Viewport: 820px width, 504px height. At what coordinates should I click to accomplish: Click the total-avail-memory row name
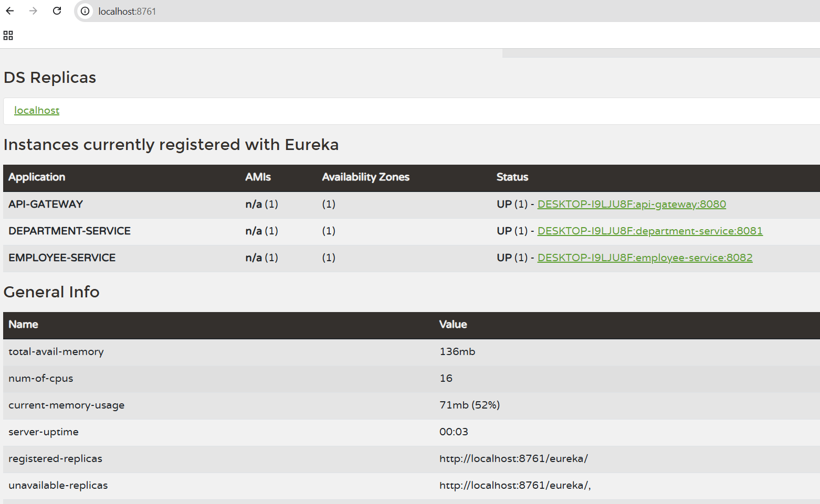[56, 352]
